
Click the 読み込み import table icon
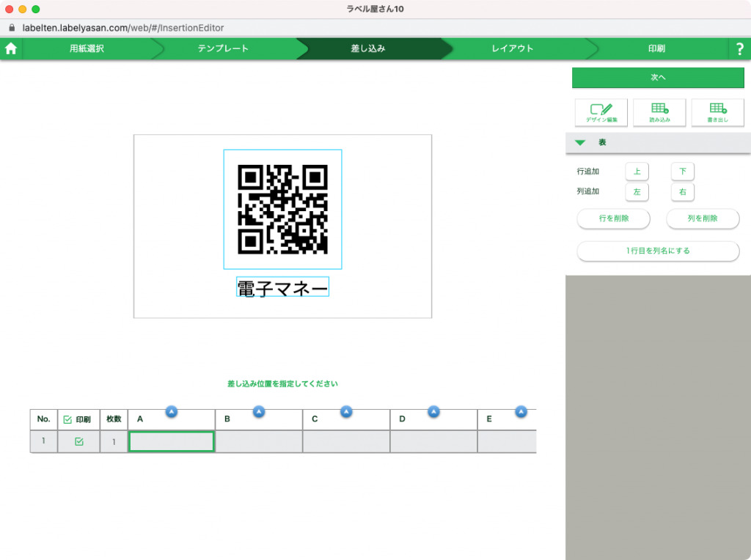[x=659, y=112]
